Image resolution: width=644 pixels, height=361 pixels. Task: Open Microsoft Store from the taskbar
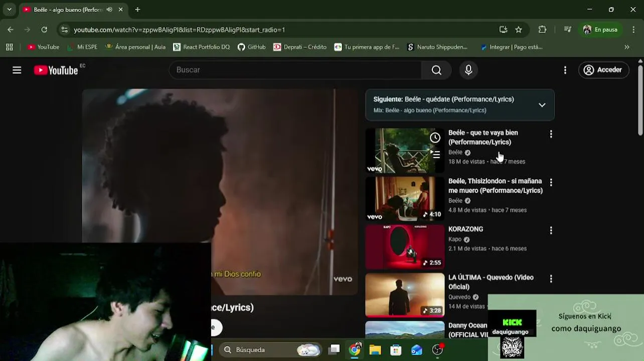396,350
